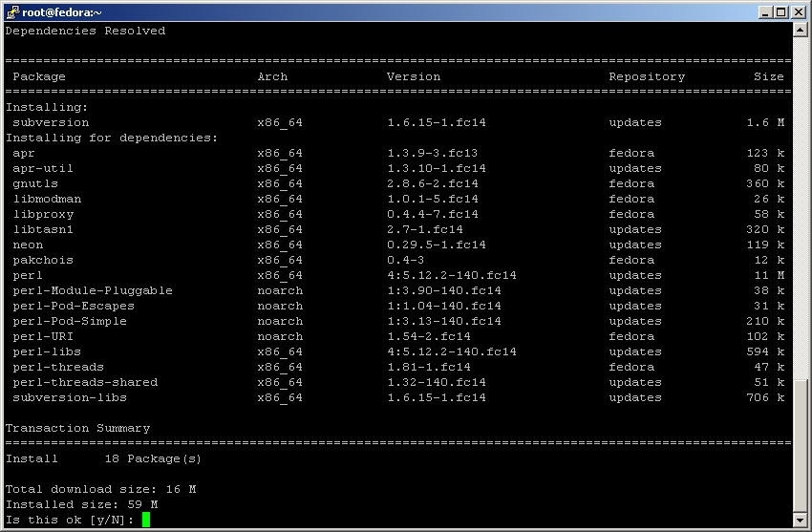Screen dimensions: 812x532
Task: Click the green terminal cursor block
Action: [146, 520]
